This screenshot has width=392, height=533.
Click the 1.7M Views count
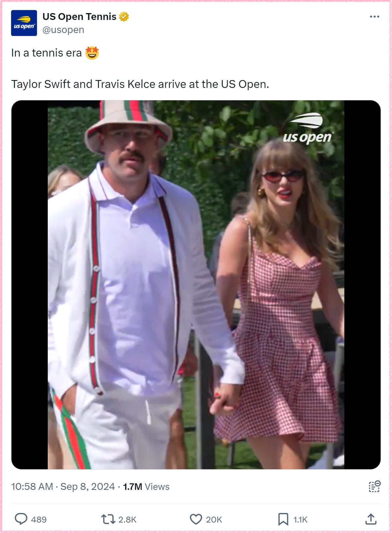[x=146, y=487]
